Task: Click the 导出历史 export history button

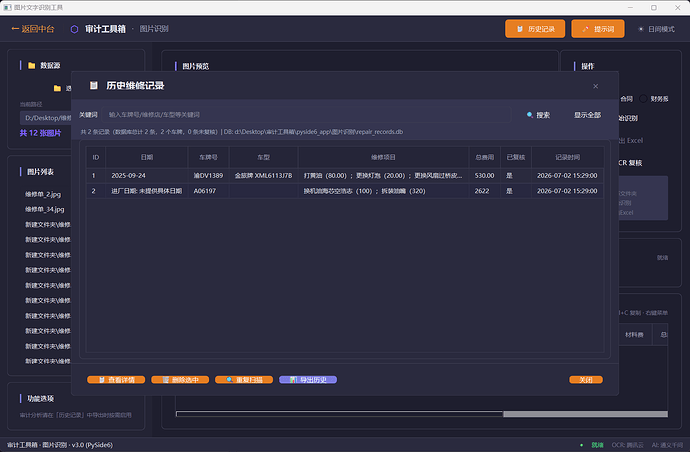Action: (x=308, y=380)
